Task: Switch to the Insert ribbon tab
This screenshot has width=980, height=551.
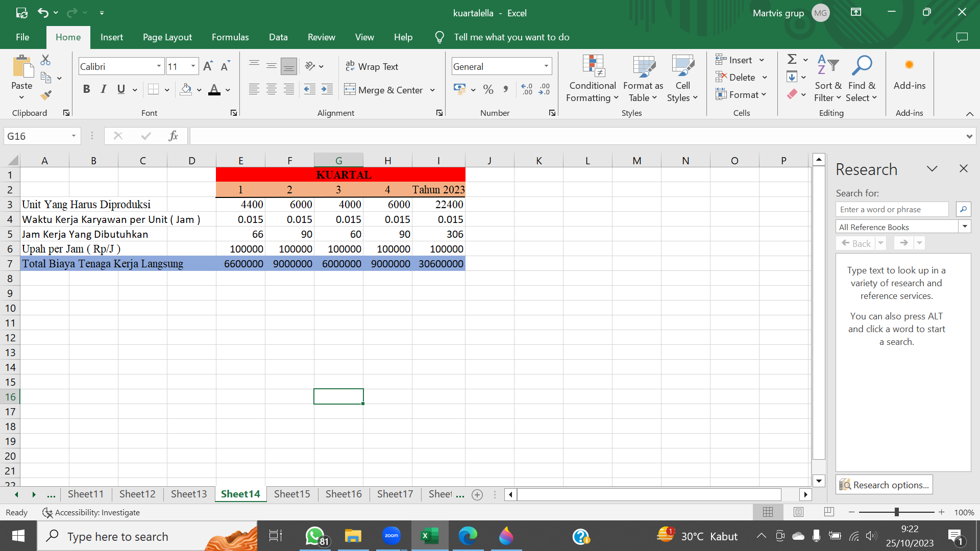Action: (112, 37)
